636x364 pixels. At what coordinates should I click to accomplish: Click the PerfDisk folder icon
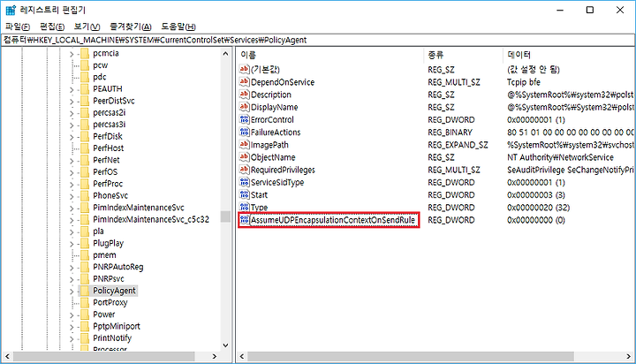point(85,136)
